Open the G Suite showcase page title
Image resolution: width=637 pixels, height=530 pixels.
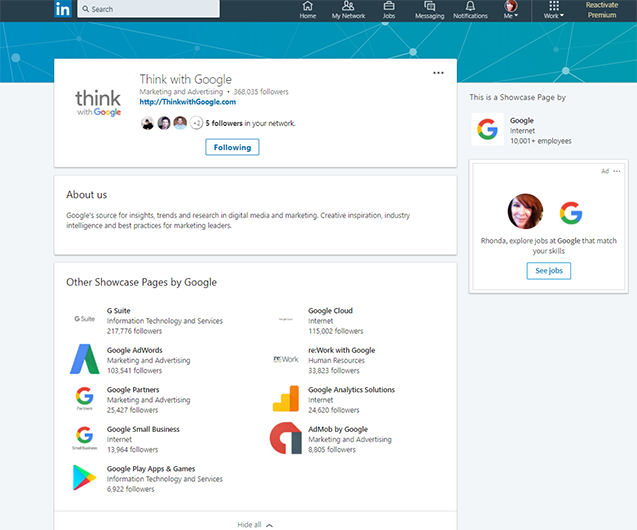(x=119, y=311)
